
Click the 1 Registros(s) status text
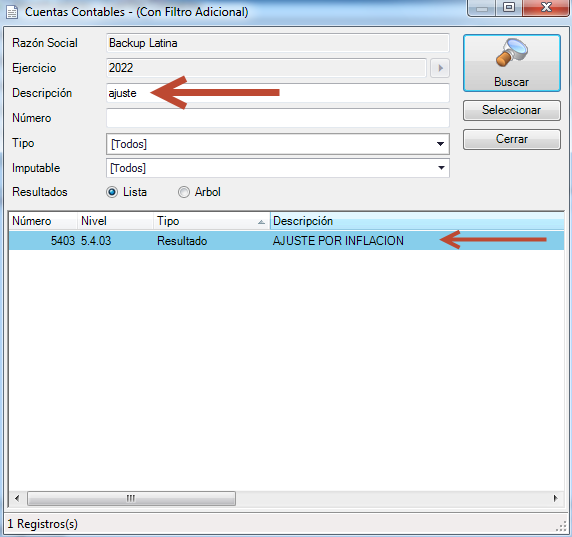tap(43, 524)
